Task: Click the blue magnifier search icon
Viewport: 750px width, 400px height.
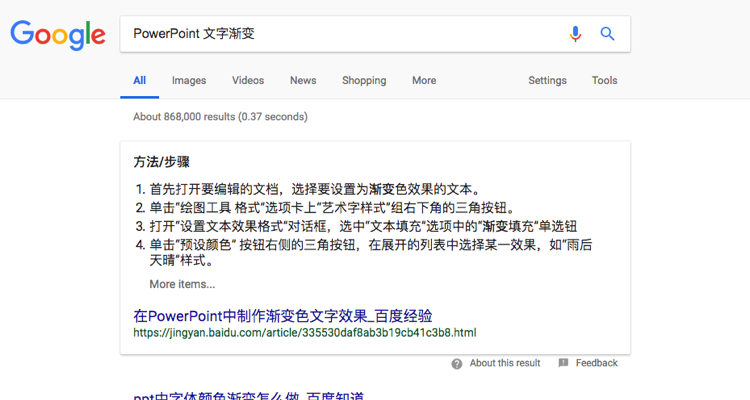Action: coord(607,34)
